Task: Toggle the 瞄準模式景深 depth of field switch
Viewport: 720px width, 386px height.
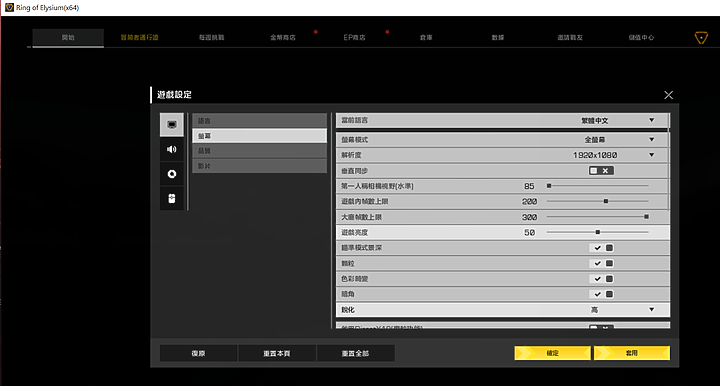Action: click(x=601, y=248)
